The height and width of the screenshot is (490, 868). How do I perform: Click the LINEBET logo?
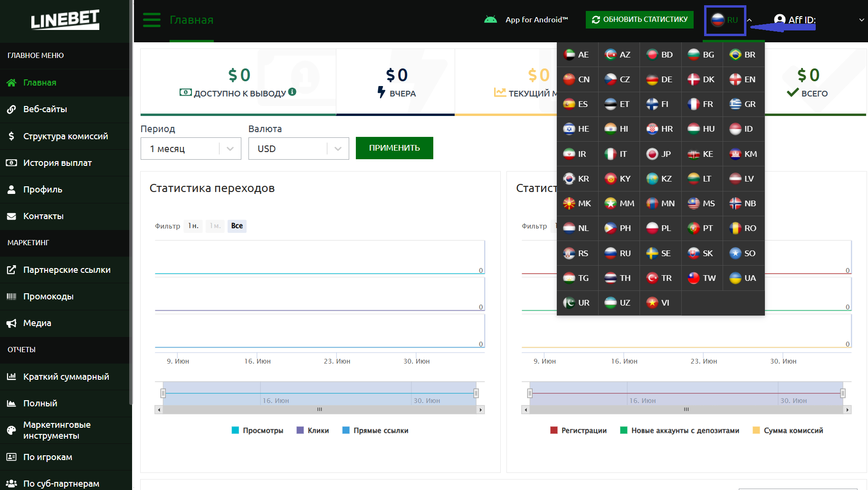pyautogui.click(x=65, y=20)
